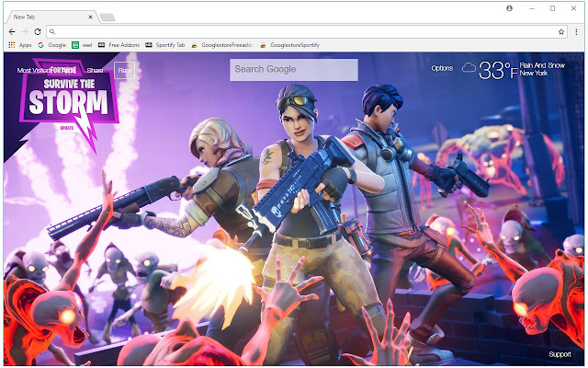Open the GooglestoreSportify bookmark

290,45
